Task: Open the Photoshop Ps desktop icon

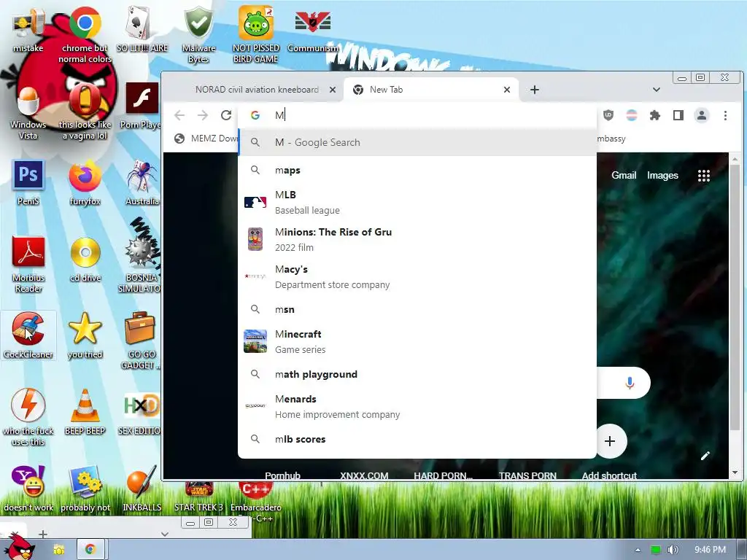Action: 28,183
